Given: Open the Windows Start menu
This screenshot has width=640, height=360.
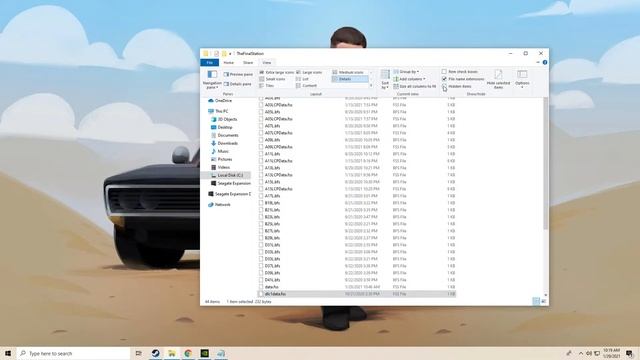Looking at the screenshot, I should (8, 353).
